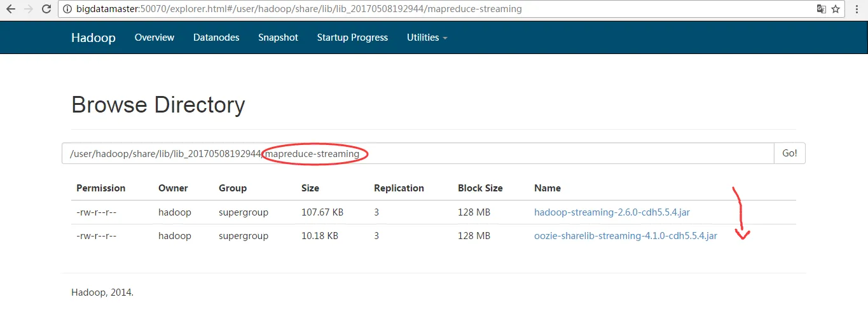Image resolution: width=868 pixels, height=323 pixels.
Task: Click the Block Size column header
Action: pos(480,188)
